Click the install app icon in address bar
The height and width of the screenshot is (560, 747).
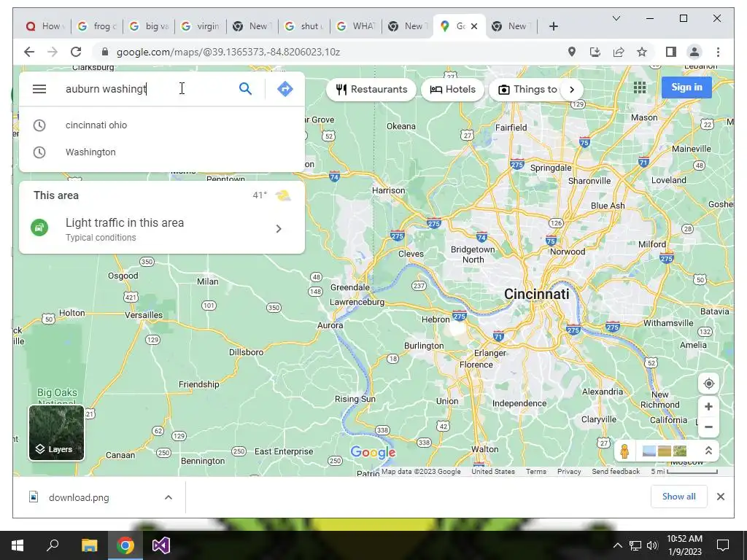(595, 52)
